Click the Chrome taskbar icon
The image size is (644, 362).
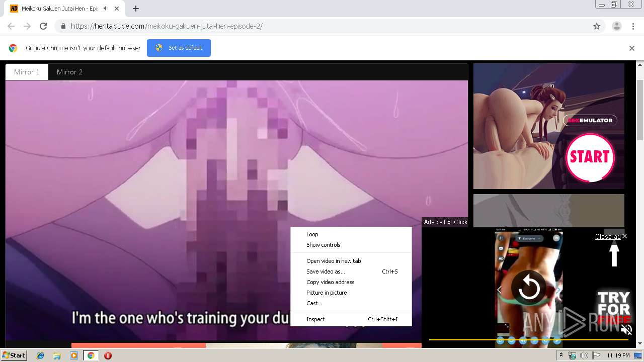coord(91,355)
